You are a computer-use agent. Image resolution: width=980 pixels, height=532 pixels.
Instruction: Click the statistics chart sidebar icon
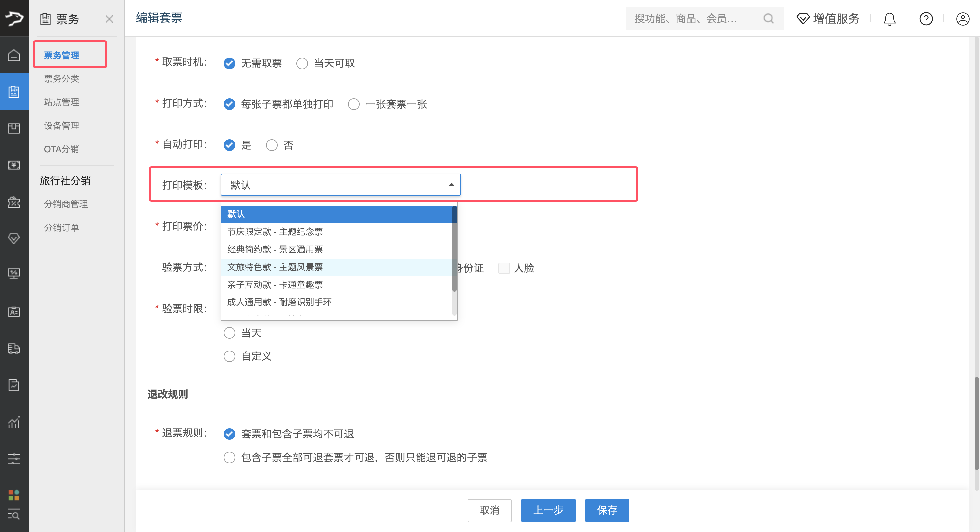pos(14,422)
